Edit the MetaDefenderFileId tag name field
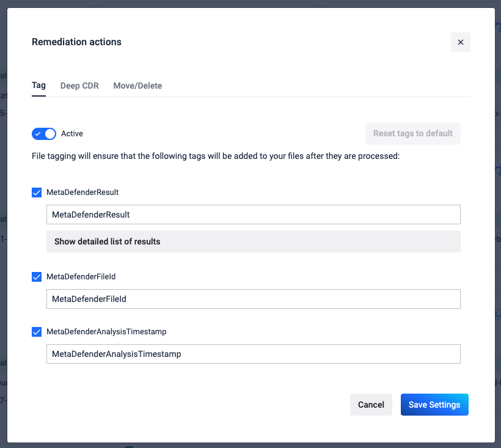 pos(254,299)
